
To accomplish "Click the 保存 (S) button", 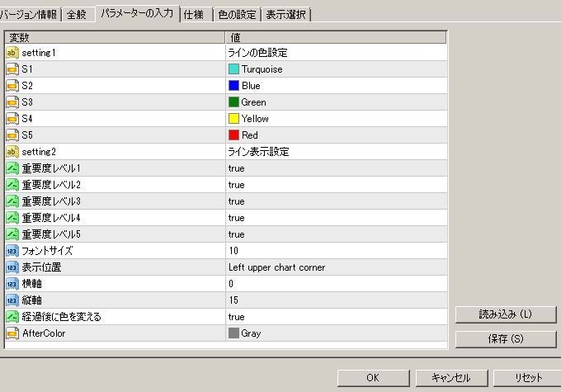I will [506, 338].
